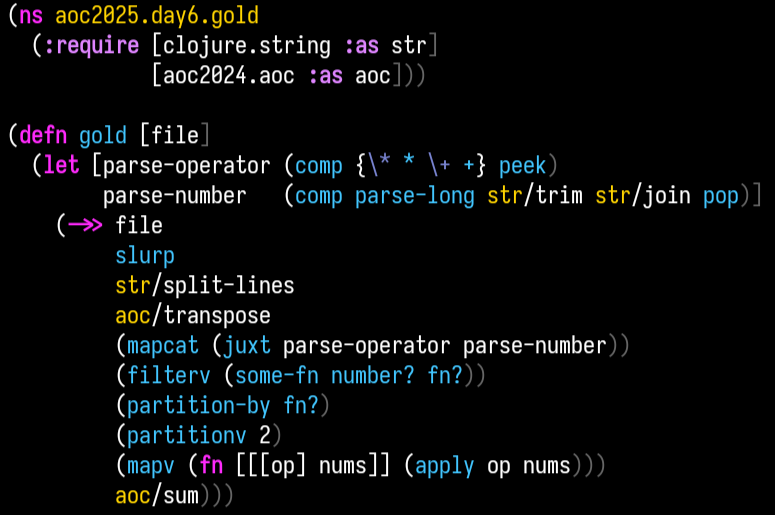Click the number 2 after partitionv
The height and width of the screenshot is (515, 775).
(x=265, y=435)
